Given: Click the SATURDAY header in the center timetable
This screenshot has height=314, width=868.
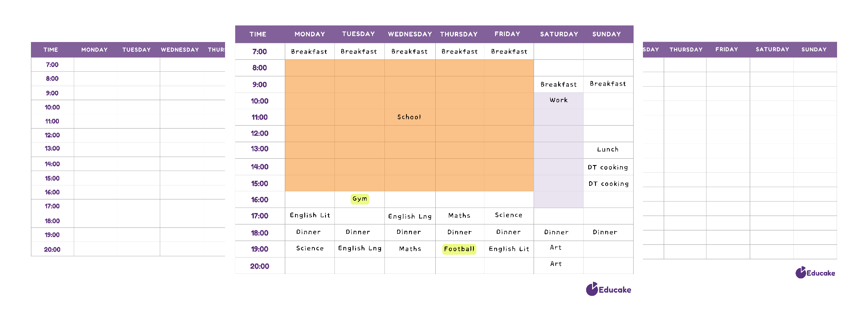Looking at the screenshot, I should (x=559, y=34).
